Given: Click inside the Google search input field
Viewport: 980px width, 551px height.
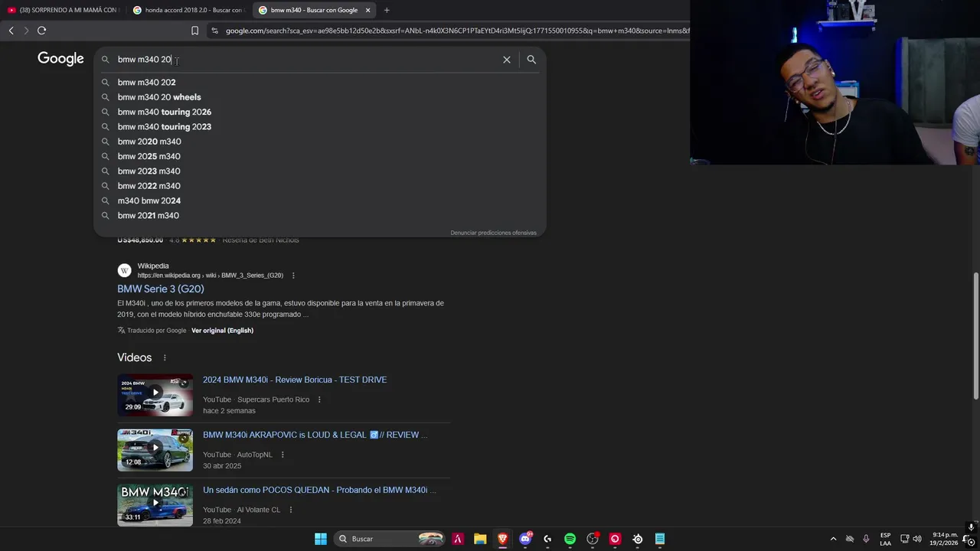Looking at the screenshot, I should point(306,60).
